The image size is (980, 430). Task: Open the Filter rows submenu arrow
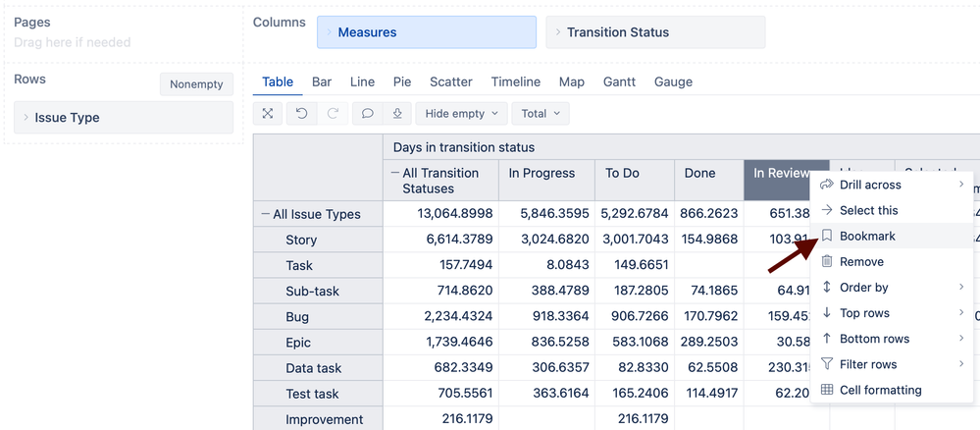(962, 363)
